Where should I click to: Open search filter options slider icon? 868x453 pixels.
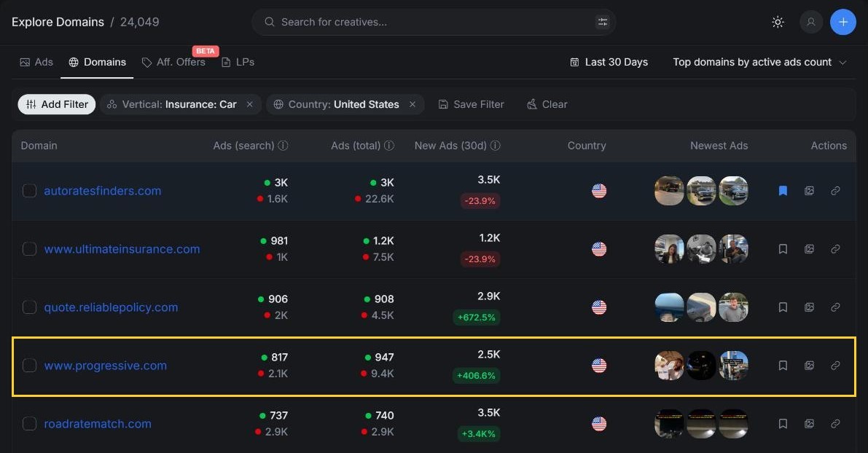[602, 22]
